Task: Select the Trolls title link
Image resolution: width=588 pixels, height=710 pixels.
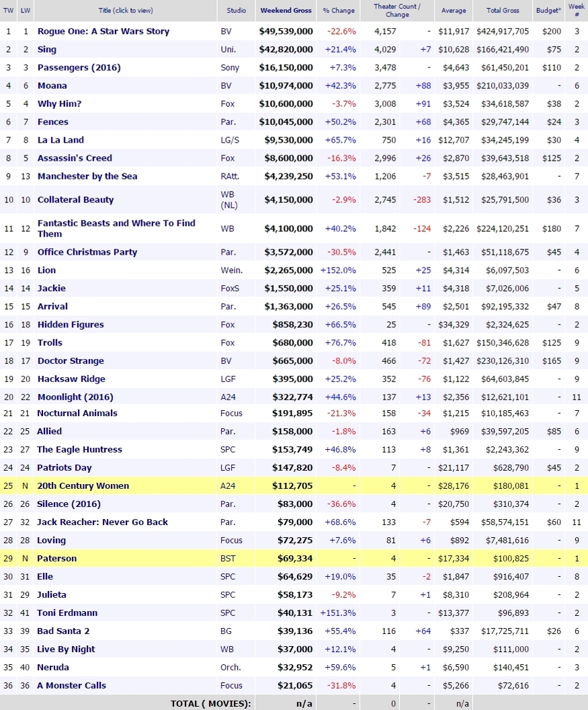Action: [50, 342]
